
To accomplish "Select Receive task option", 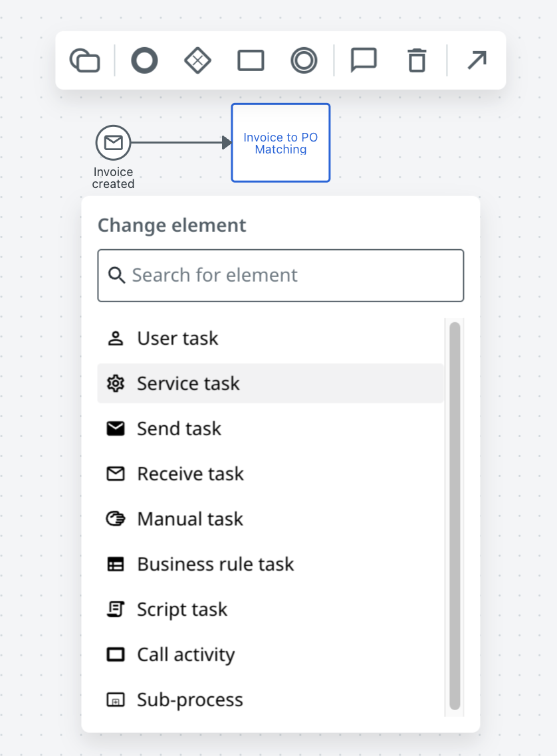I will pyautogui.click(x=270, y=474).
